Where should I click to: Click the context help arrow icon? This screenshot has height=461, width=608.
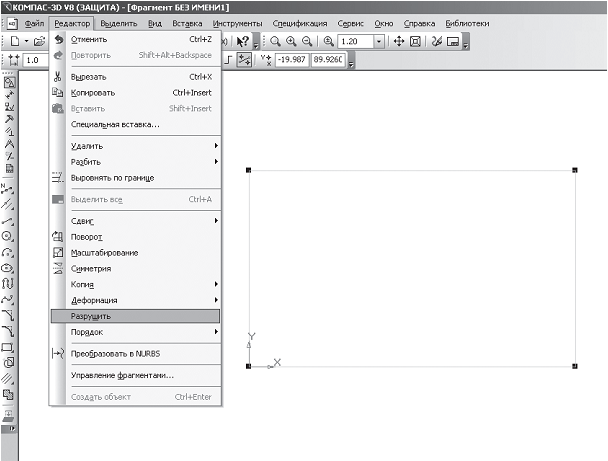tap(243, 41)
